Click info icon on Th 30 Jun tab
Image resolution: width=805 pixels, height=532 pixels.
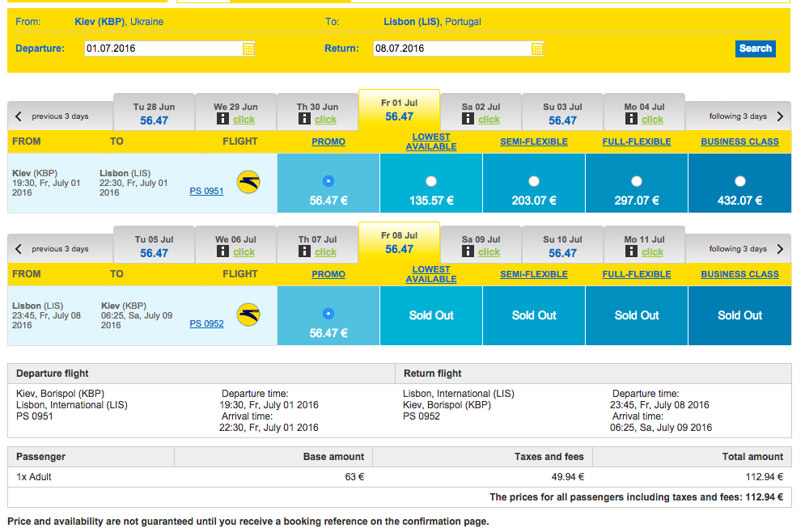click(304, 119)
